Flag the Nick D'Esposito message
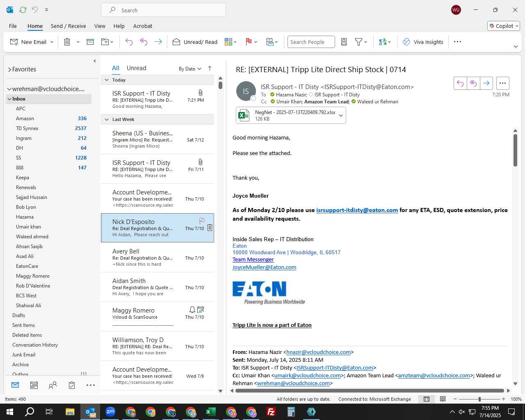 202,221
